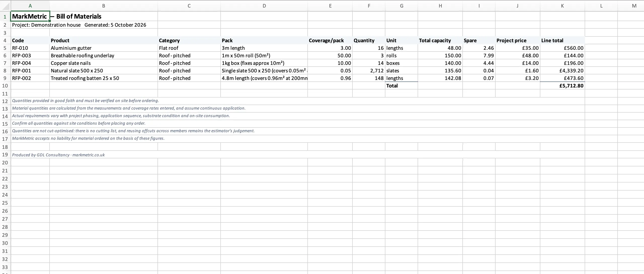Image resolution: width=644 pixels, height=274 pixels.
Task: Select the '3m length' pack cell
Action: [x=264, y=48]
